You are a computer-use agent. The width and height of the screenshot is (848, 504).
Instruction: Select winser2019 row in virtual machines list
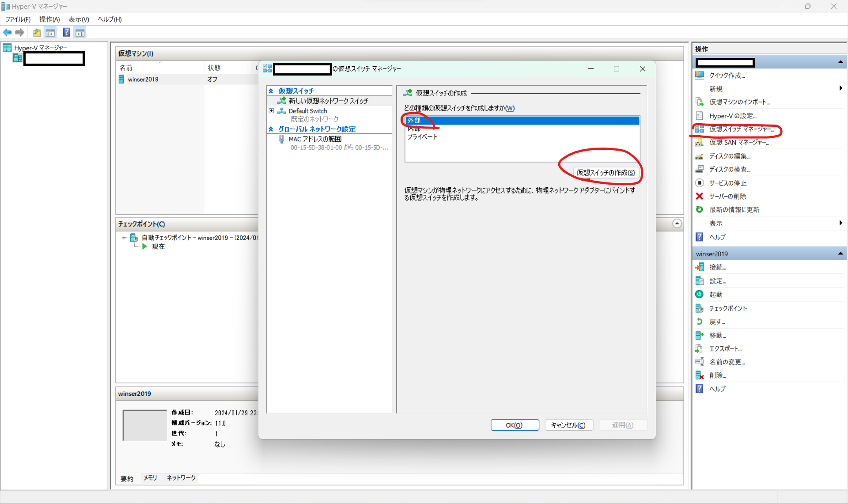click(x=143, y=80)
